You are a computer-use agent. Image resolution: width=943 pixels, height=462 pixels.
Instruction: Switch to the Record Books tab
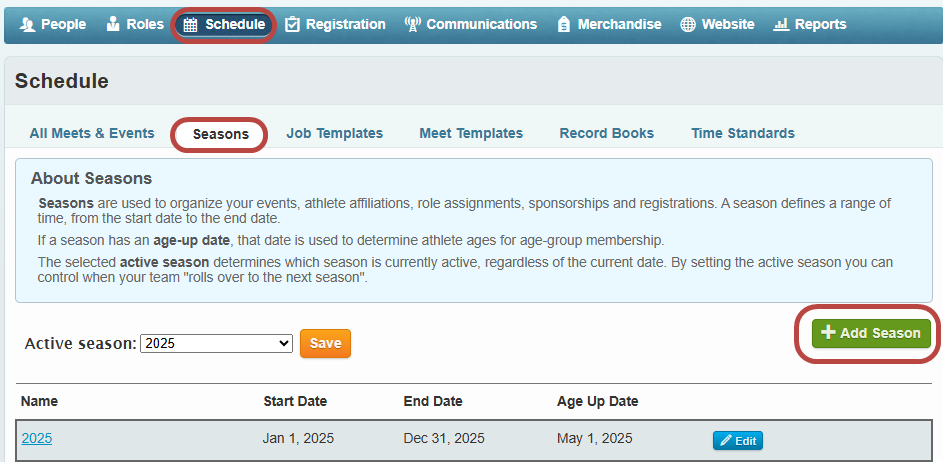pyautogui.click(x=606, y=133)
